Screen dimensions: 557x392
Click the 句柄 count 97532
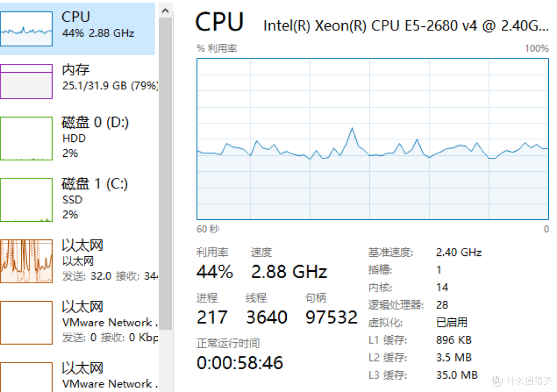point(331,317)
